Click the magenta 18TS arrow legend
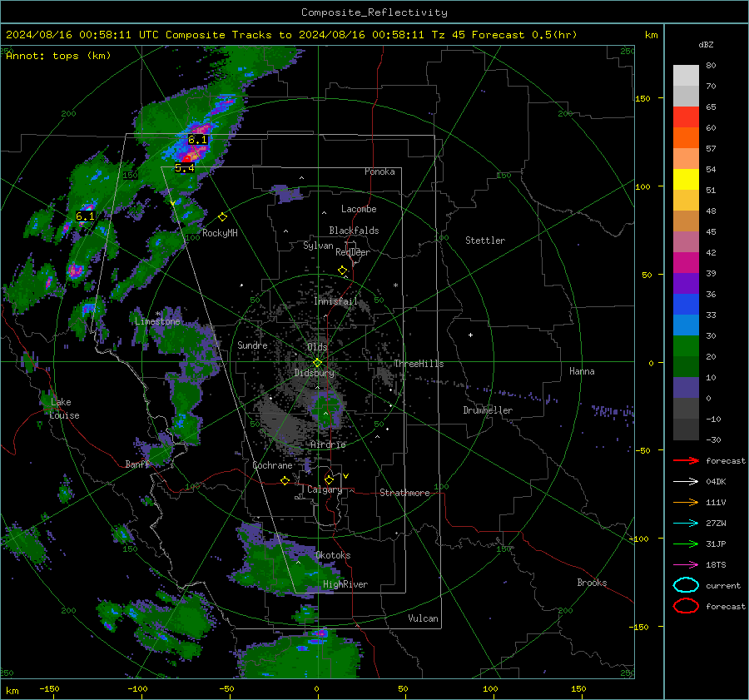 (686, 565)
